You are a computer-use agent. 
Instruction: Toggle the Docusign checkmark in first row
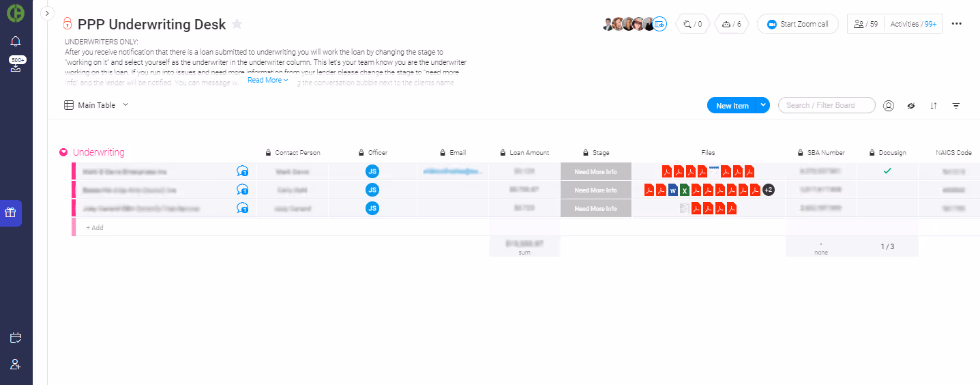887,171
